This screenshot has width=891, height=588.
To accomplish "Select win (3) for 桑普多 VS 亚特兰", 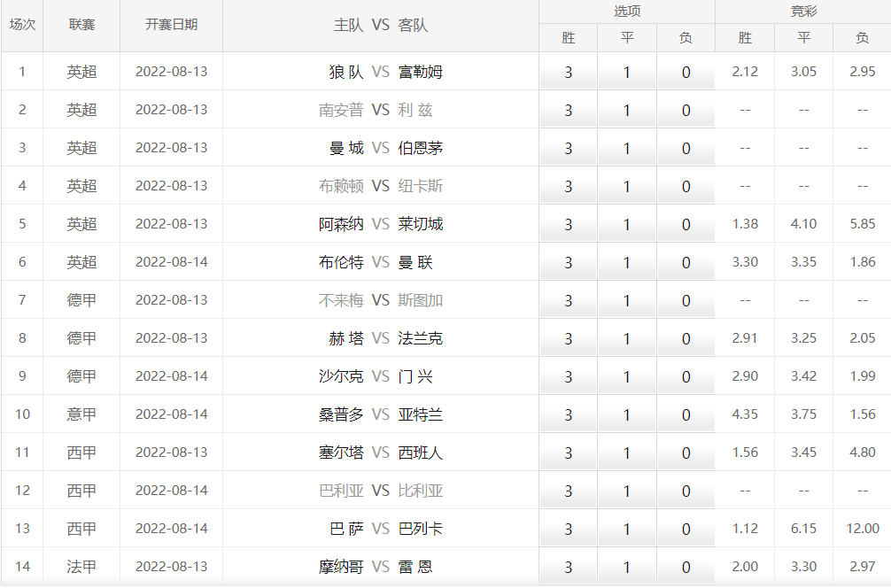I will [x=569, y=414].
